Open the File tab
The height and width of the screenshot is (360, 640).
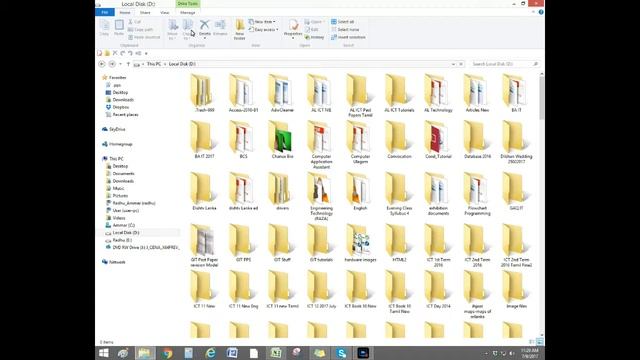pyautogui.click(x=105, y=12)
